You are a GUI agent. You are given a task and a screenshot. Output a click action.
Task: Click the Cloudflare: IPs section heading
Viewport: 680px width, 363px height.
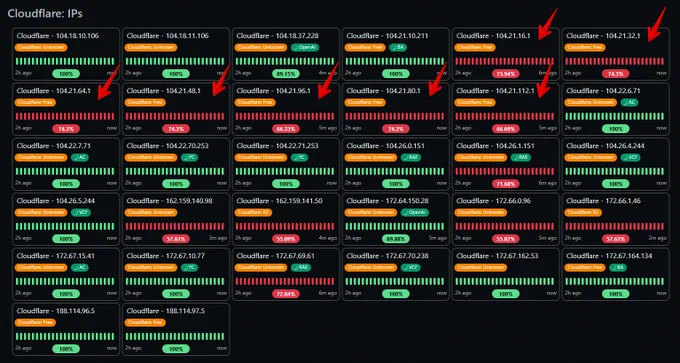click(x=45, y=13)
